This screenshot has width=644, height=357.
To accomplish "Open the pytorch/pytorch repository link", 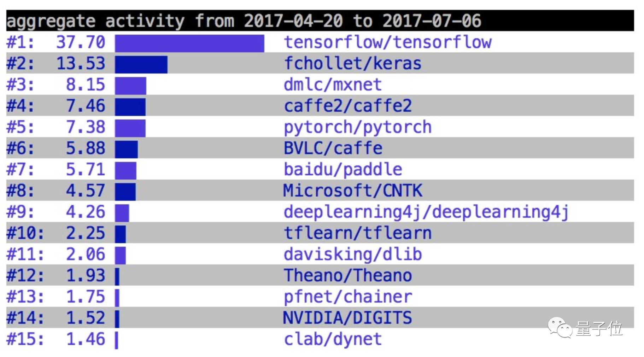I will (x=358, y=127).
